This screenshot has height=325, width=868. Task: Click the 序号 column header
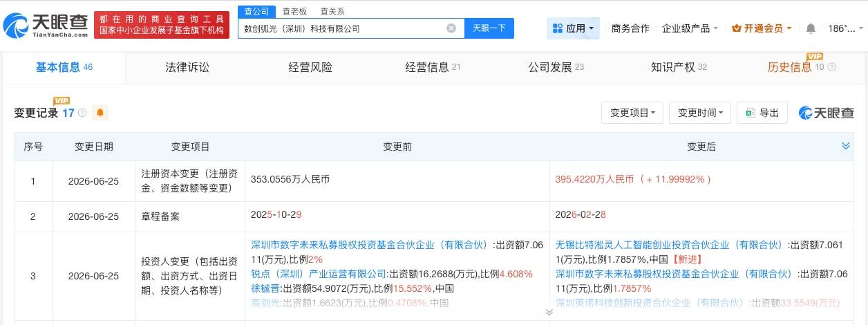click(33, 147)
